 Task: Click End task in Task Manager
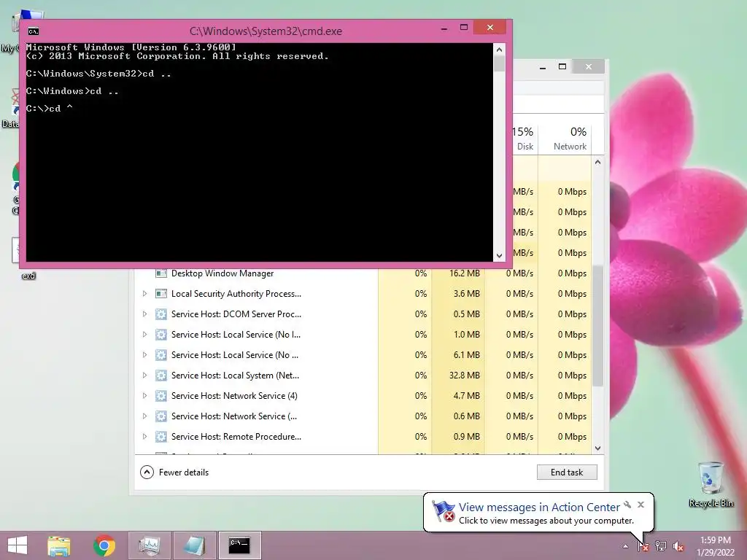point(567,472)
